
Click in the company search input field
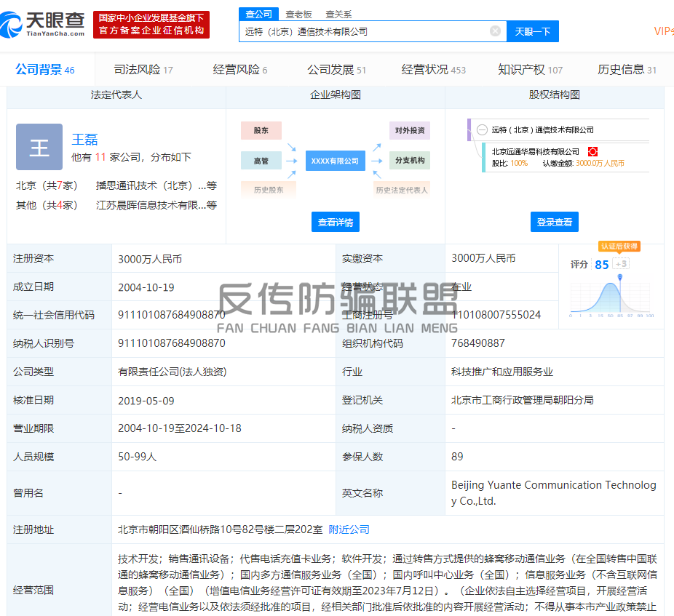[364, 31]
